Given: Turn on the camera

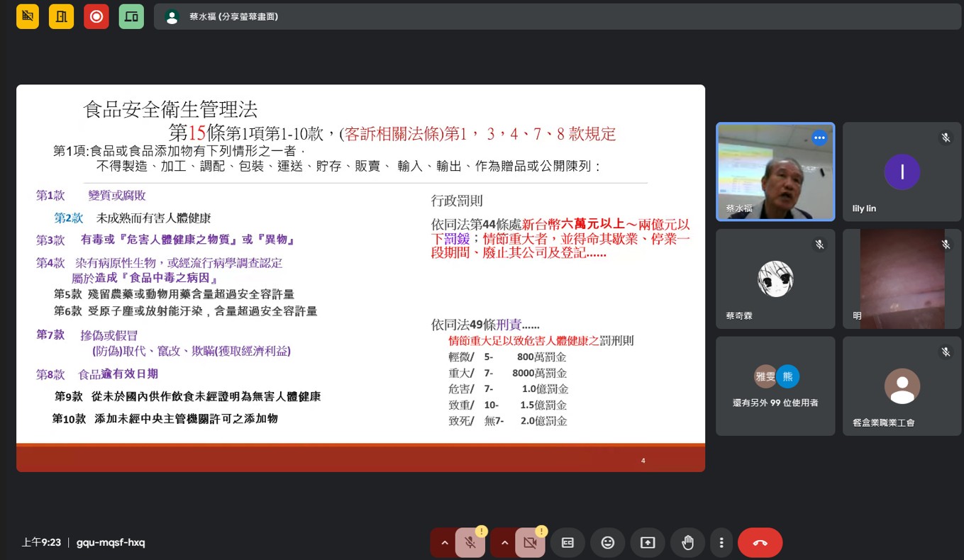Looking at the screenshot, I should click(x=530, y=542).
